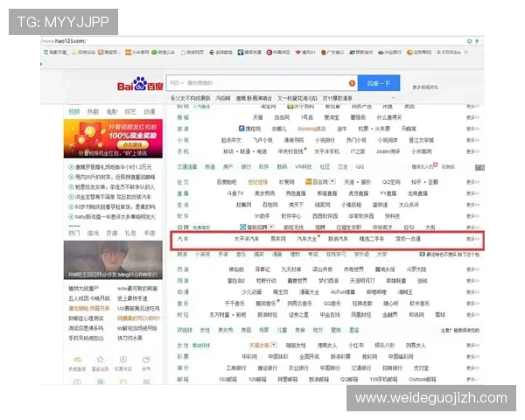Open the 更多新闻资讯 link beside search button
Image resolution: width=525 pixels, height=420 pixels.
425,87
